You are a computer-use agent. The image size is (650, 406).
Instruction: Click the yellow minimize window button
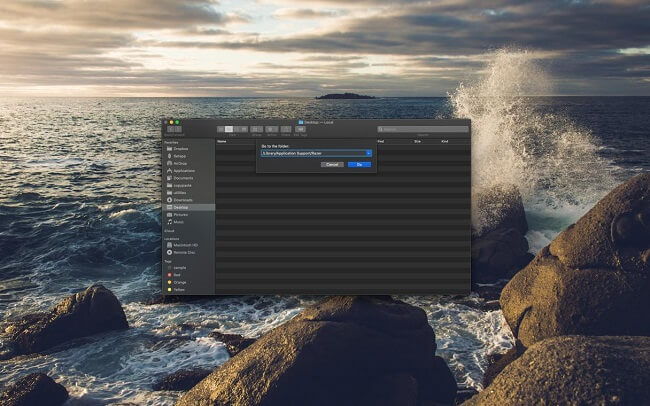tap(172, 122)
